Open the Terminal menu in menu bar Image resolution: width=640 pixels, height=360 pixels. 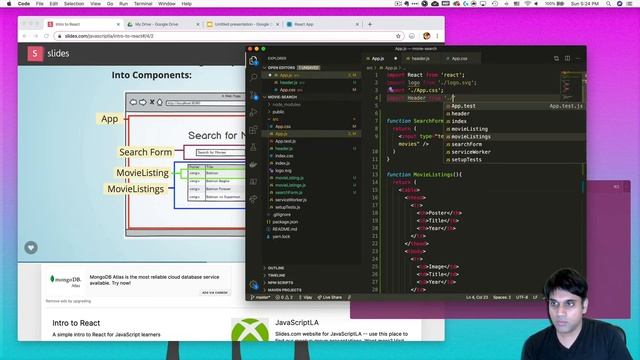[143, 3]
